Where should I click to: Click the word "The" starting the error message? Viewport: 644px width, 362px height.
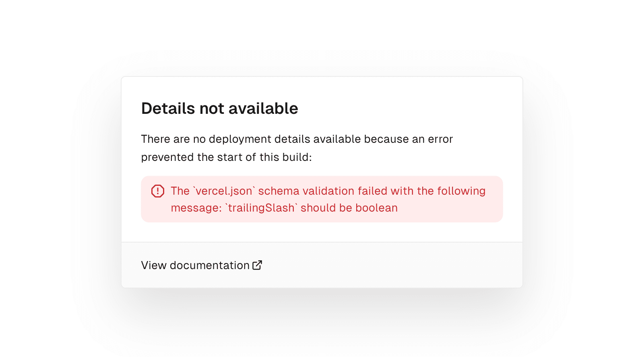[x=180, y=191]
